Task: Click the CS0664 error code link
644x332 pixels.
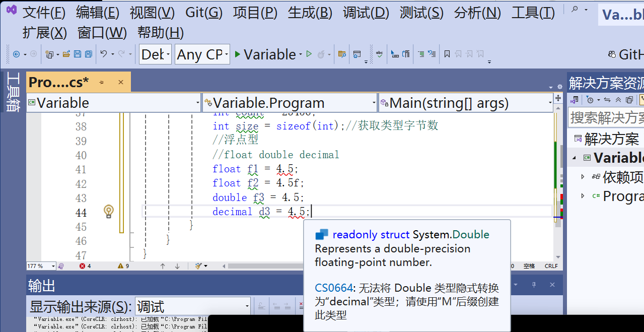Action: 333,288
